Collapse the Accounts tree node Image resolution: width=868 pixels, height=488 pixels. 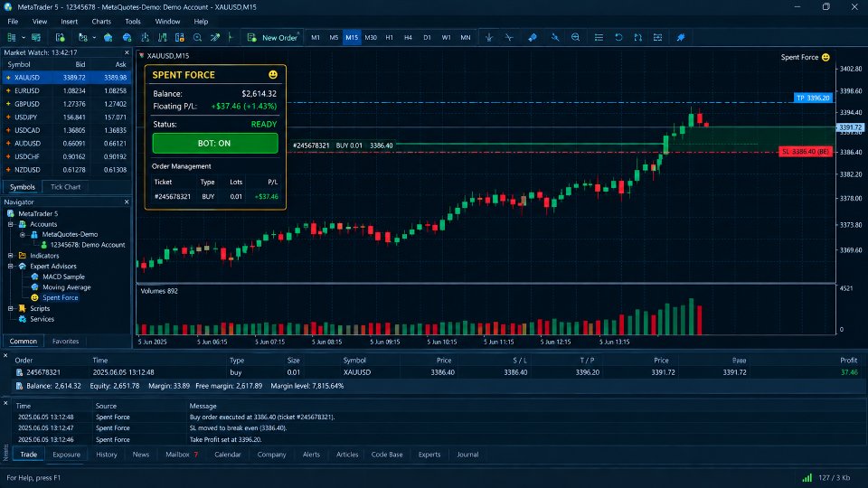pyautogui.click(x=11, y=224)
